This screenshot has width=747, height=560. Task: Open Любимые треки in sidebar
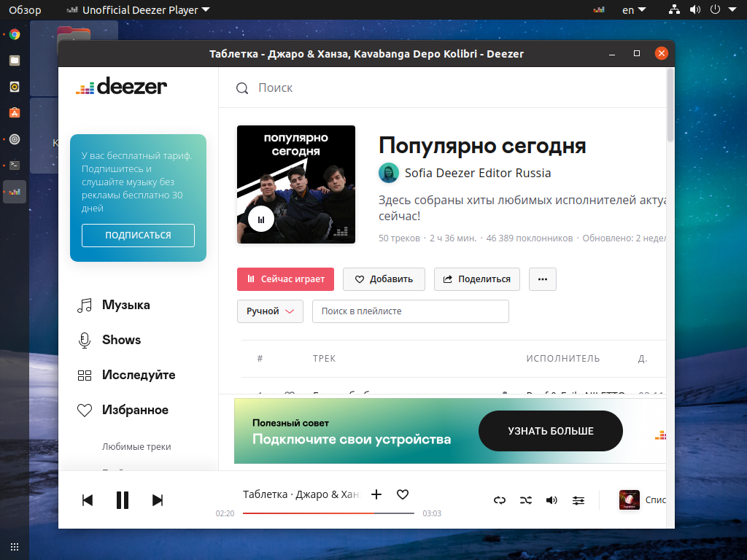pyautogui.click(x=136, y=447)
